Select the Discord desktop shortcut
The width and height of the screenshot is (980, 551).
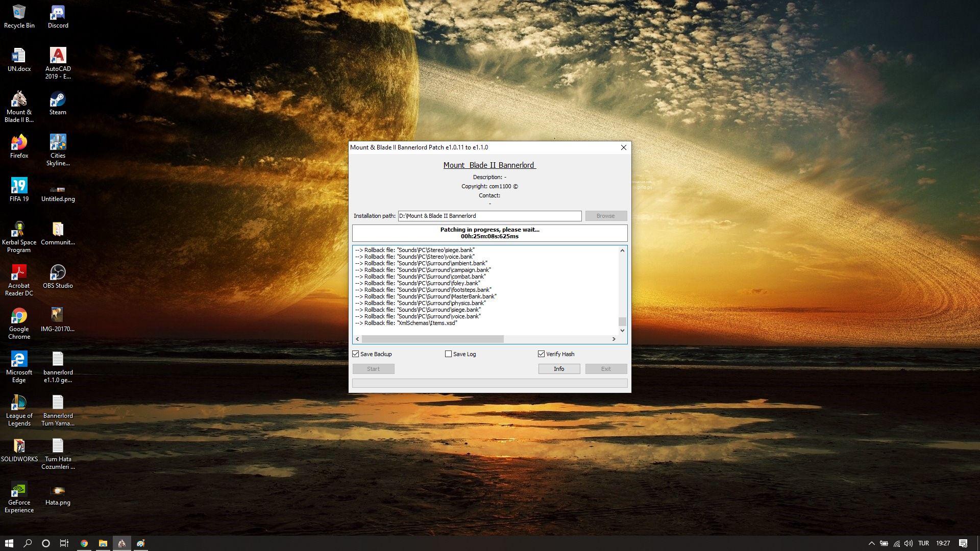pyautogui.click(x=58, y=16)
